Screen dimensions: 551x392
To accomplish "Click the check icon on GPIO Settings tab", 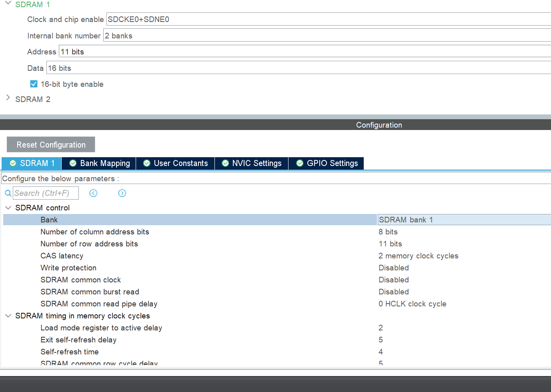I will [x=300, y=163].
